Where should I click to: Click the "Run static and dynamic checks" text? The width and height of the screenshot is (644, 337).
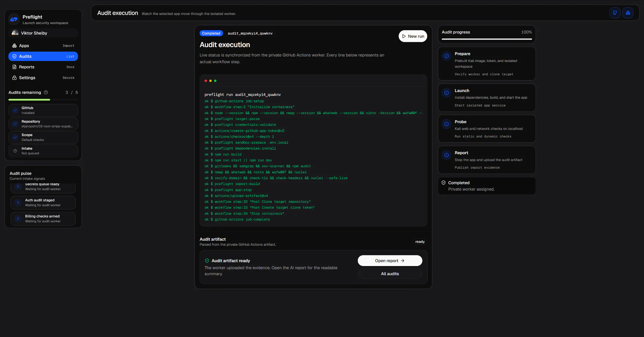[483, 136]
